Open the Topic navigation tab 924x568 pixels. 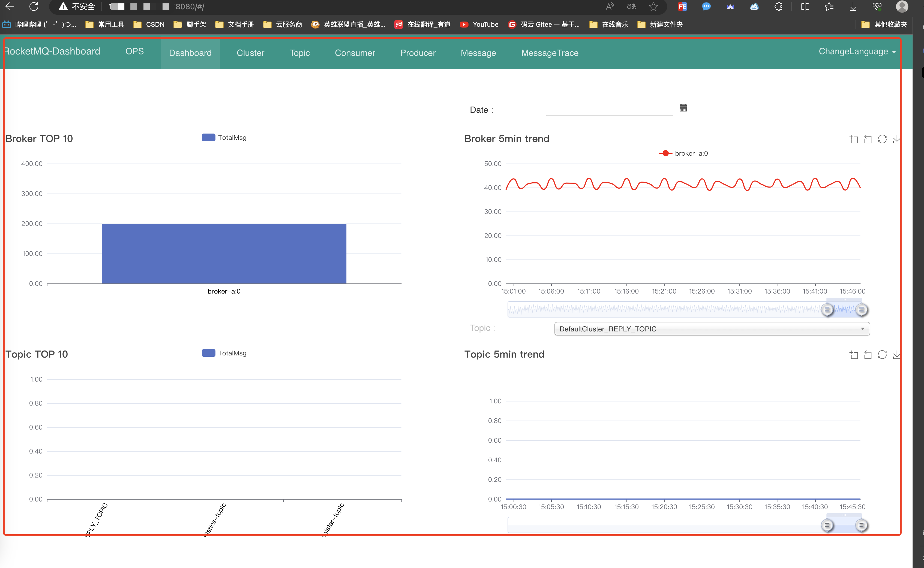click(x=300, y=53)
